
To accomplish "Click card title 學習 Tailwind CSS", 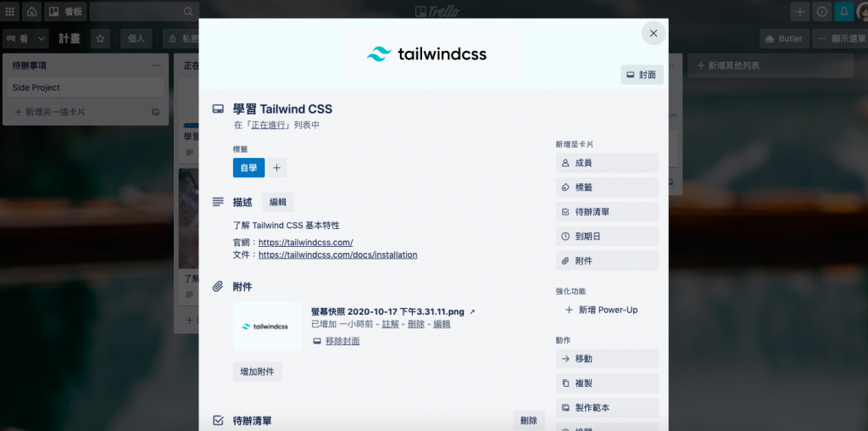I will pos(282,109).
